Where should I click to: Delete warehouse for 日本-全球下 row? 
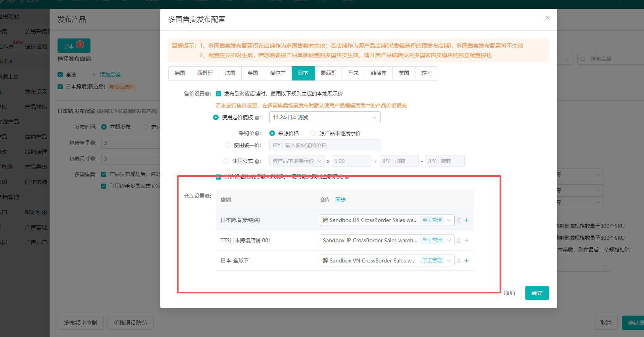459,260
